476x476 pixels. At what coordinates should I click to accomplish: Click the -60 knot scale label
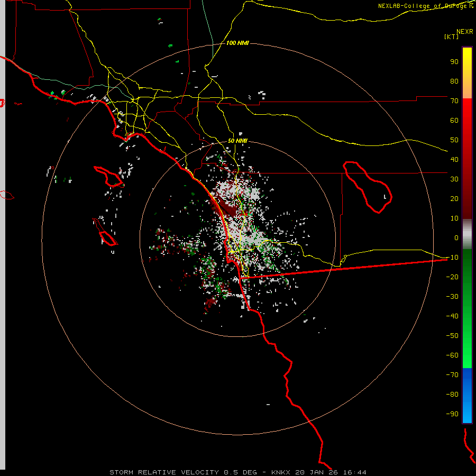pos(452,355)
